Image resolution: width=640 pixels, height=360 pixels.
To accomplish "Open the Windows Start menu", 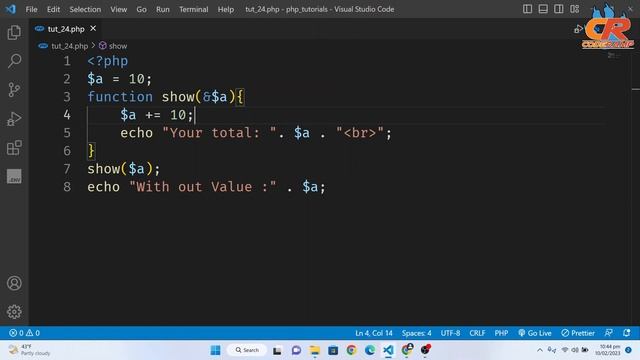I will [x=216, y=350].
